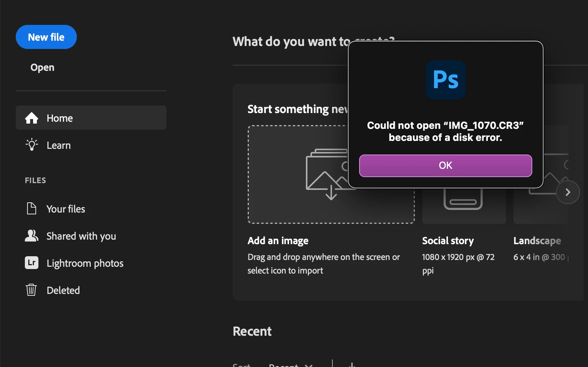Click the Learn lightbulb icon
This screenshot has width=588, height=367.
[x=32, y=145]
